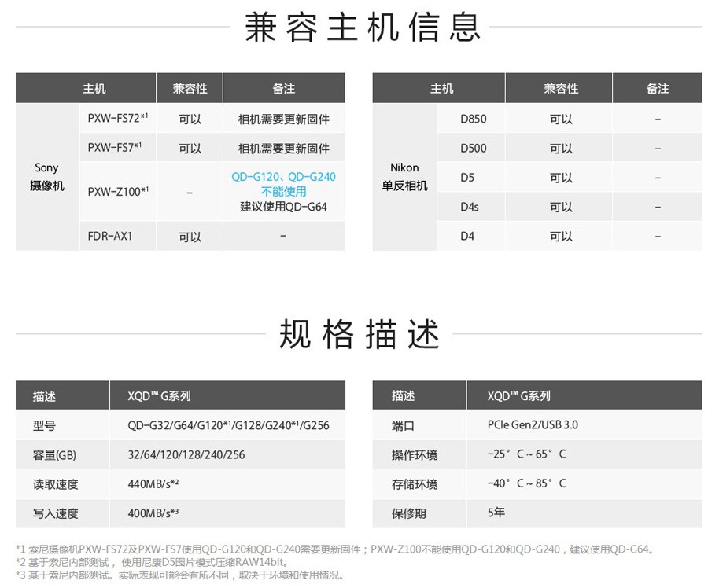Viewport: 708px width, 588px height.
Task: Click footnote *1 about 索尼摄像机 firmware
Action: click(335, 549)
